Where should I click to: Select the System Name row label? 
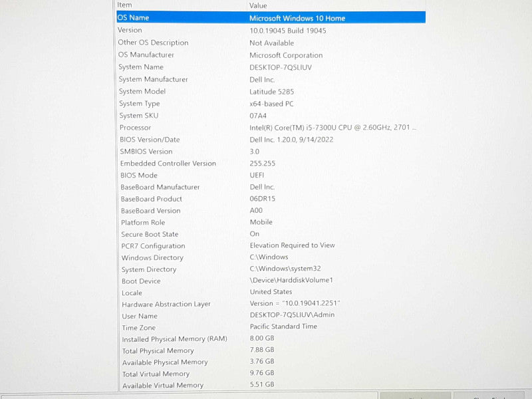[141, 67]
